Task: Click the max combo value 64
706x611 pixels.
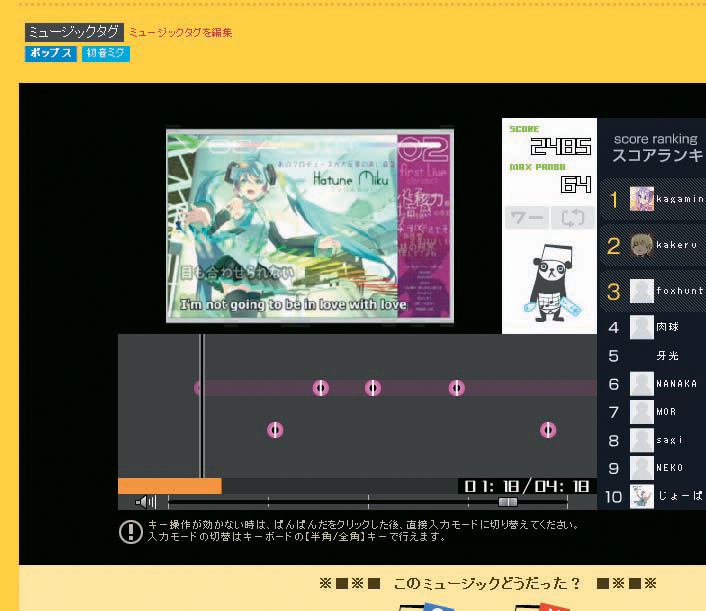Action: pyautogui.click(x=576, y=184)
